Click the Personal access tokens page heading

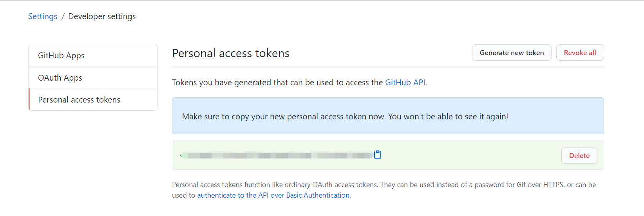click(231, 53)
